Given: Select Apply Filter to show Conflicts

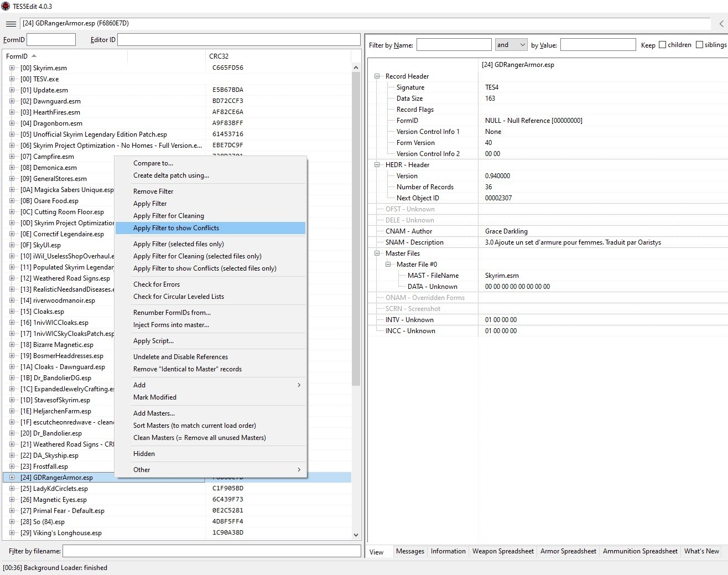Looking at the screenshot, I should (x=176, y=228).
